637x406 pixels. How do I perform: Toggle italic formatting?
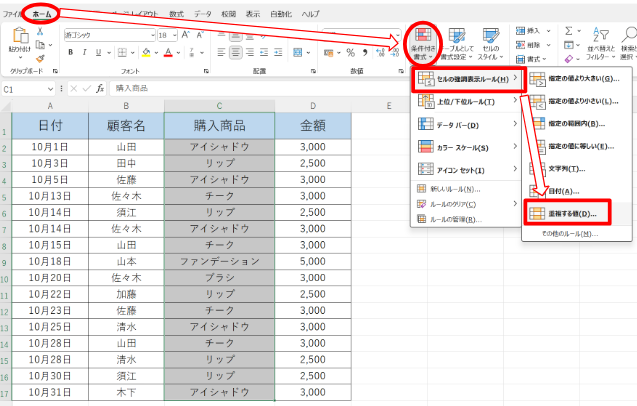84,52
